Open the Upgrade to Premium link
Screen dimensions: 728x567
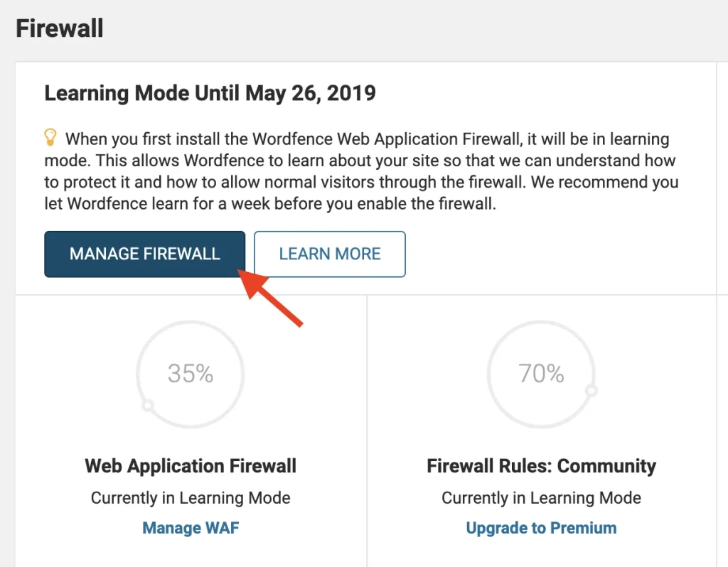pos(541,527)
